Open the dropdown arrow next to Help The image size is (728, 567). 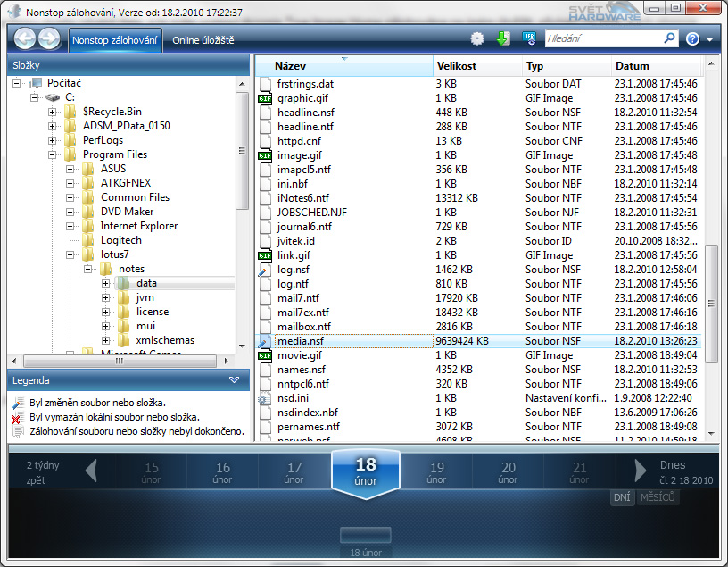[x=709, y=40]
